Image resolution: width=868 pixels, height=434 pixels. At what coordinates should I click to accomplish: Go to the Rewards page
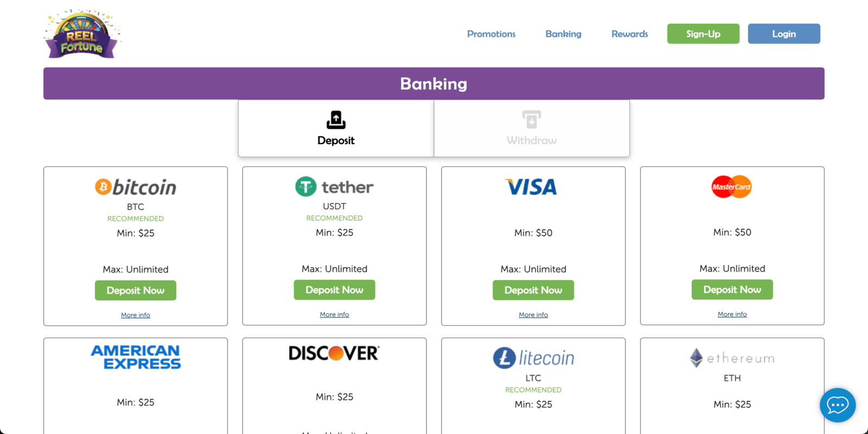629,34
